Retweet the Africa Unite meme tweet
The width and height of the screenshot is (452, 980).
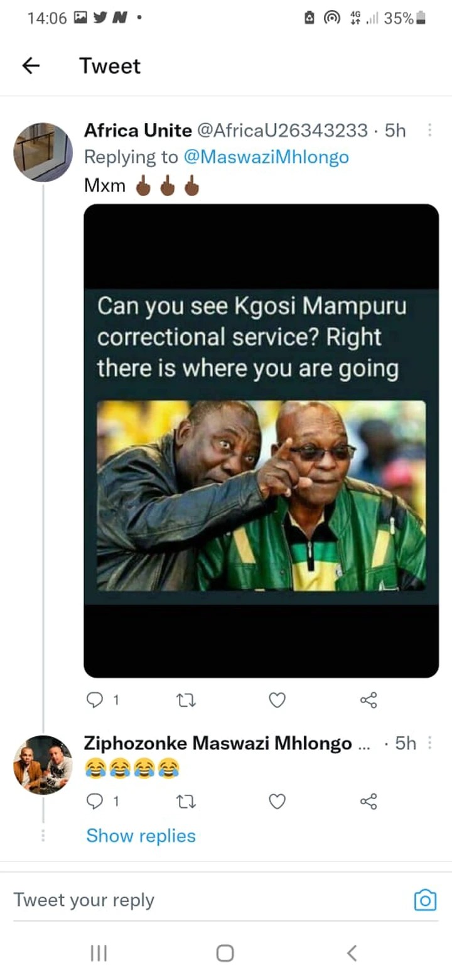(x=187, y=700)
